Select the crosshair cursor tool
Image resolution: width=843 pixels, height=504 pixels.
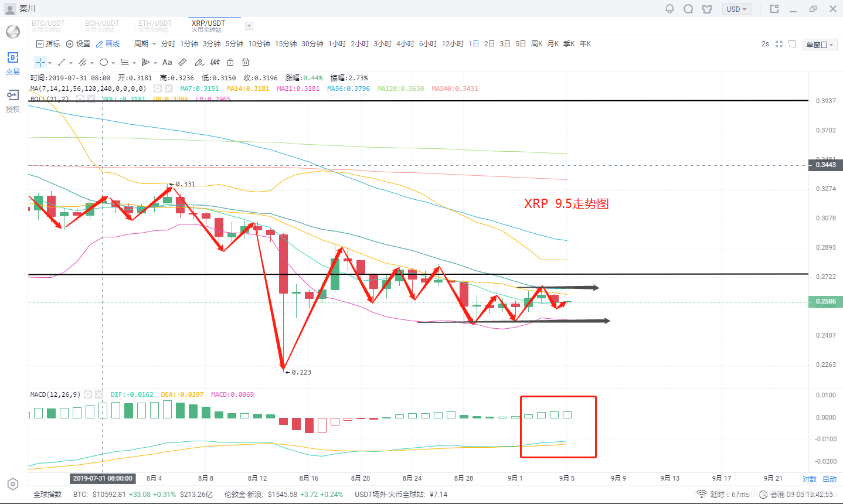[40, 62]
